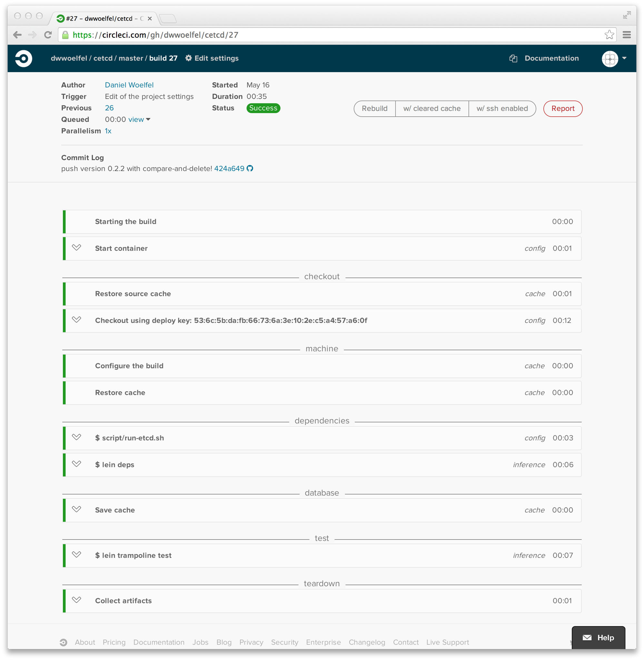
Task: Go to master branch in the breadcrumb
Action: 131,58
